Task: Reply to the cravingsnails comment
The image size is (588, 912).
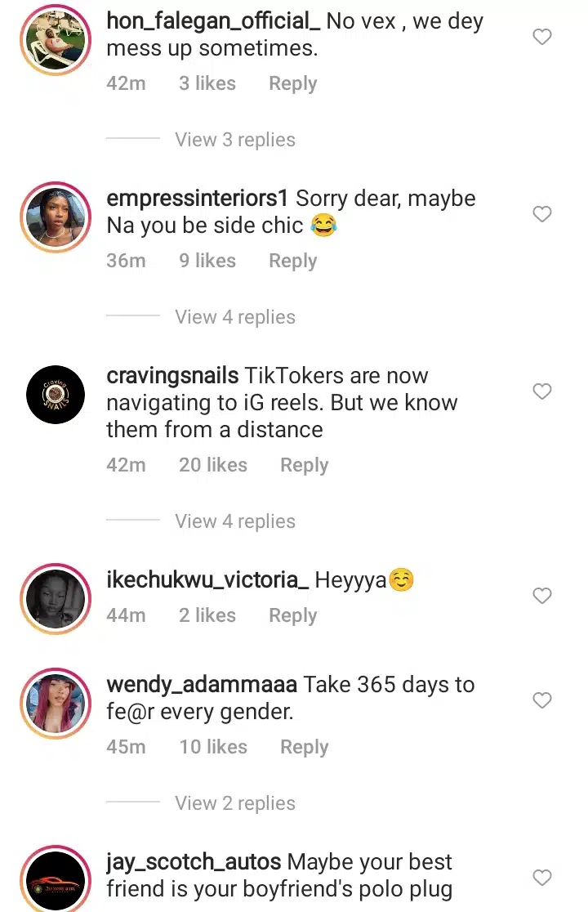Action: pyautogui.click(x=304, y=465)
